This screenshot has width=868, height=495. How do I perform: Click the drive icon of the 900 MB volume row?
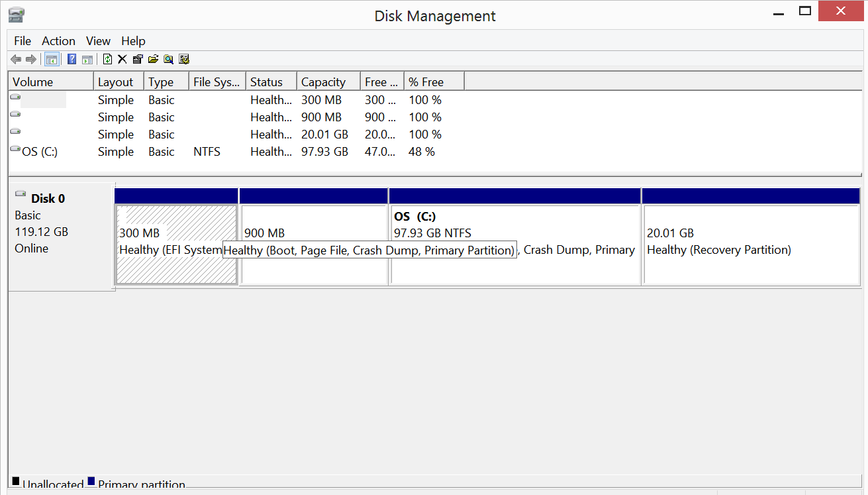pyautogui.click(x=15, y=115)
